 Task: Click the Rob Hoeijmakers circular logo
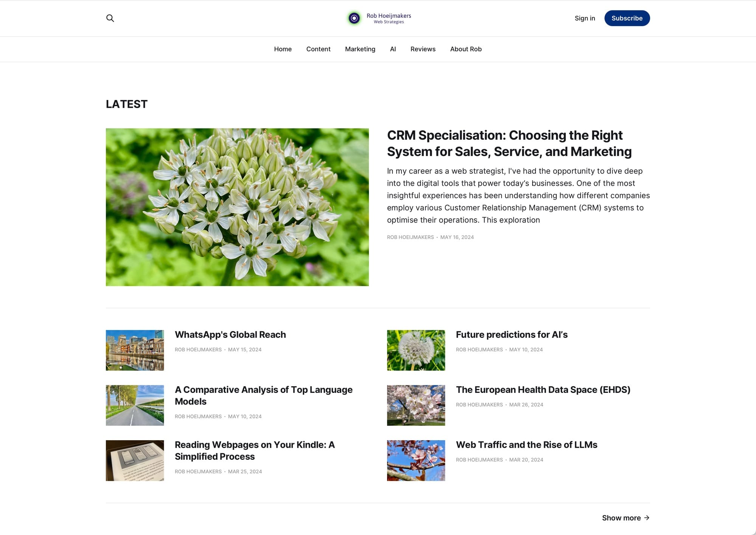(354, 18)
